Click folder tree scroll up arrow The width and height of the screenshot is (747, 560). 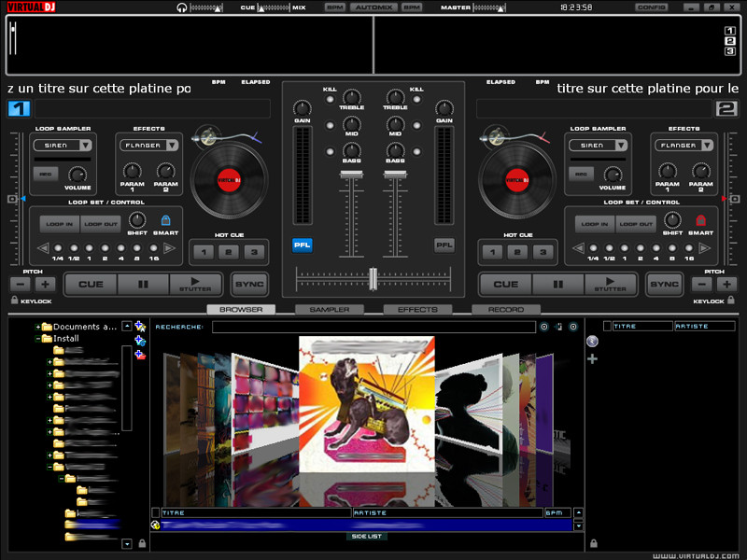point(127,326)
